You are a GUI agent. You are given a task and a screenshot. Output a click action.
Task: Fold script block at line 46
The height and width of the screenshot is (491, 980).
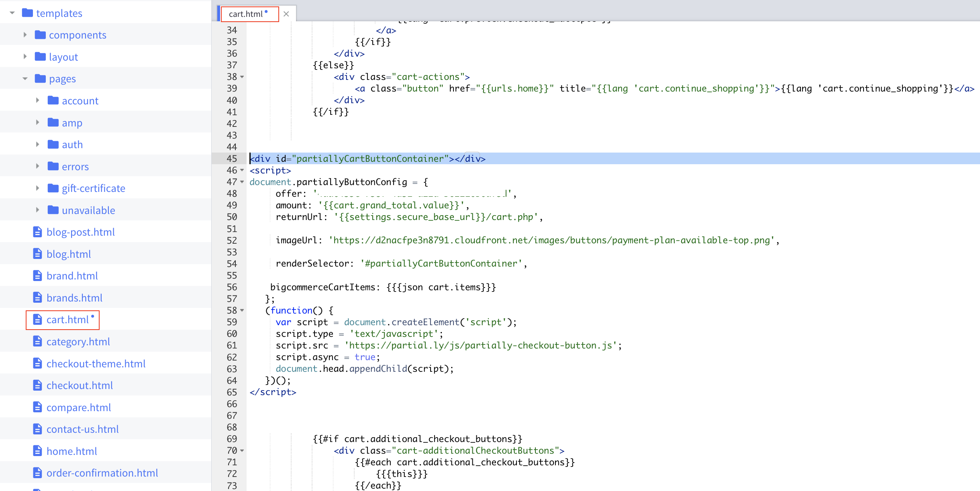pyautogui.click(x=242, y=170)
